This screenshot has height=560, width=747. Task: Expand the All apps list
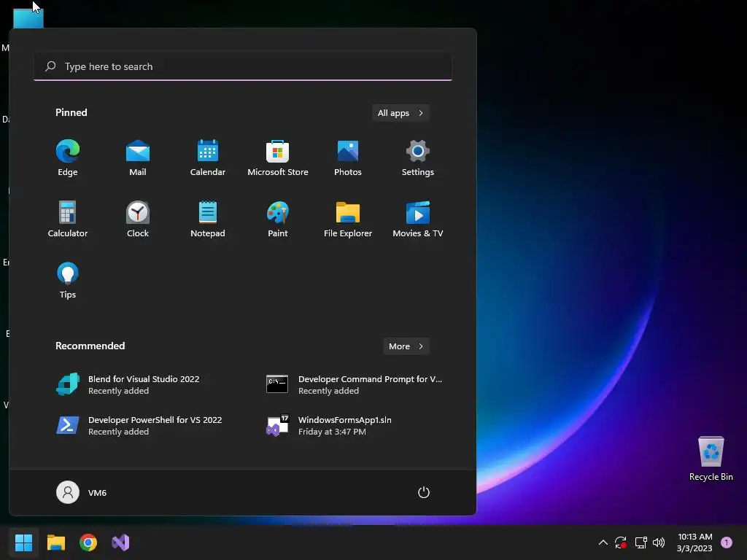[x=400, y=113]
